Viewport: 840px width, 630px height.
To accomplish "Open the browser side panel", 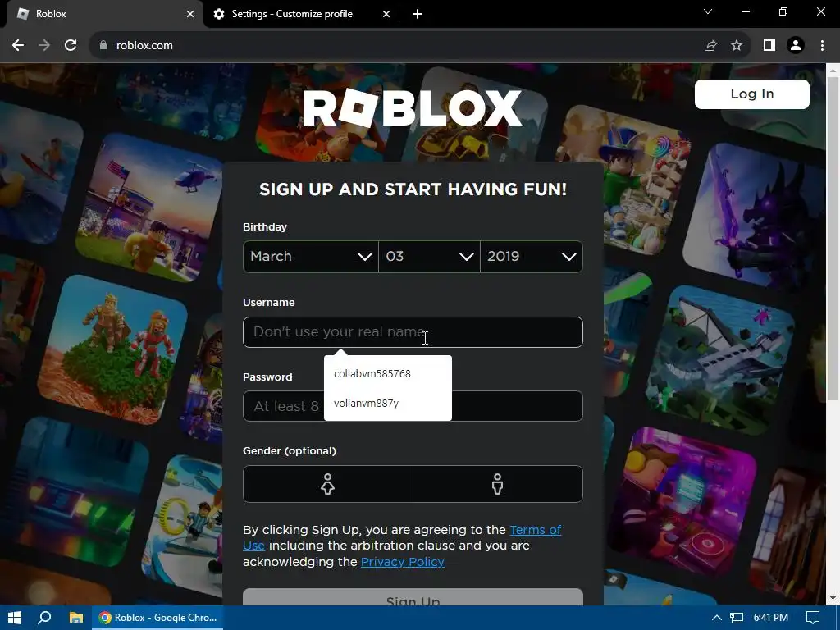I will (769, 46).
